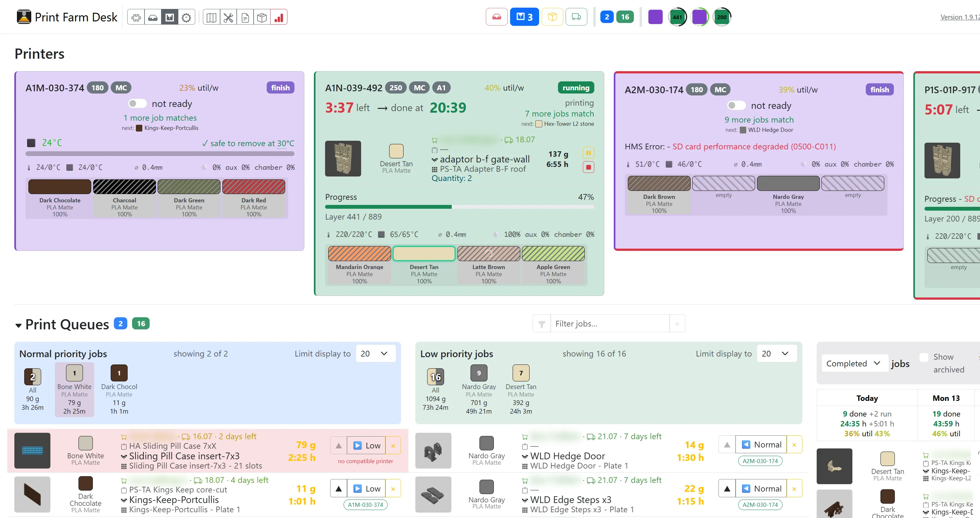Image resolution: width=980 pixels, height=518 pixels.
Task: Toggle the not ready switch on A1M-030-374
Action: (x=137, y=103)
